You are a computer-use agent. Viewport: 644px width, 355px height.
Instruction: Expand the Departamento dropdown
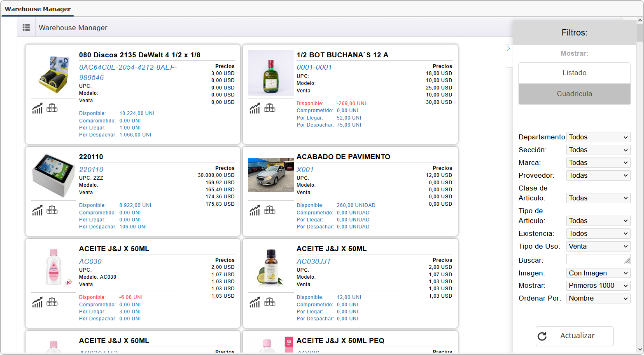pos(598,137)
